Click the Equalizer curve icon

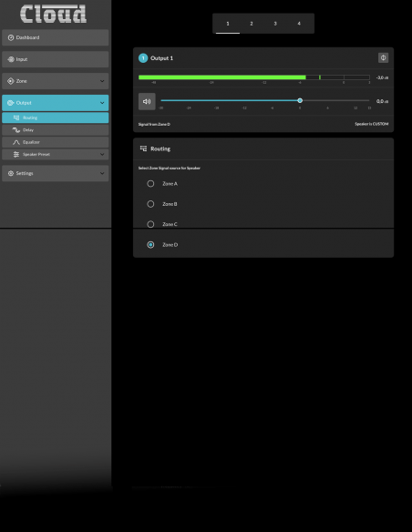16,142
